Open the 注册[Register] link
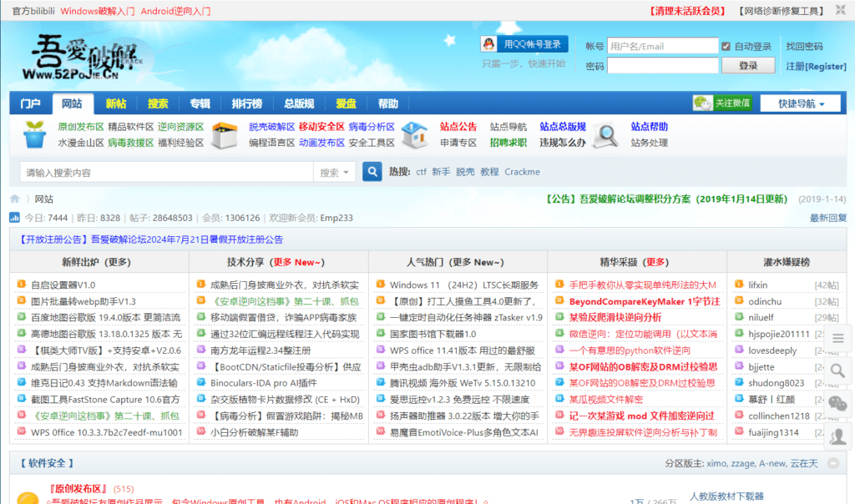 click(816, 67)
